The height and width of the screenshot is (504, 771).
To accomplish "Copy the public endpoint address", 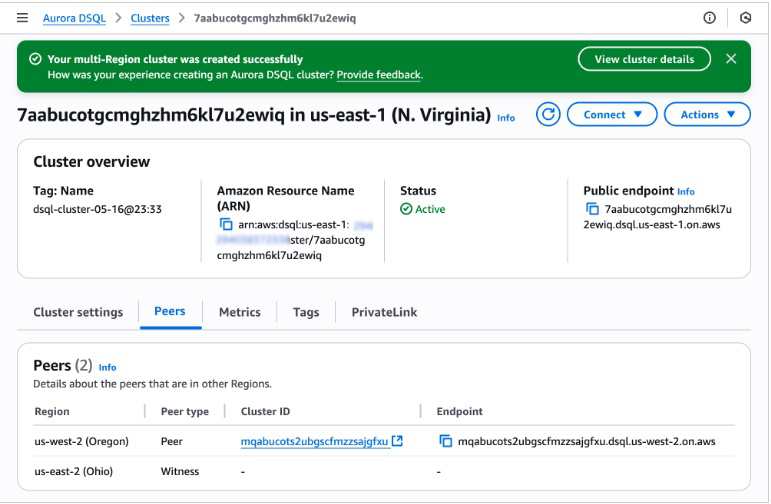I will 593,209.
